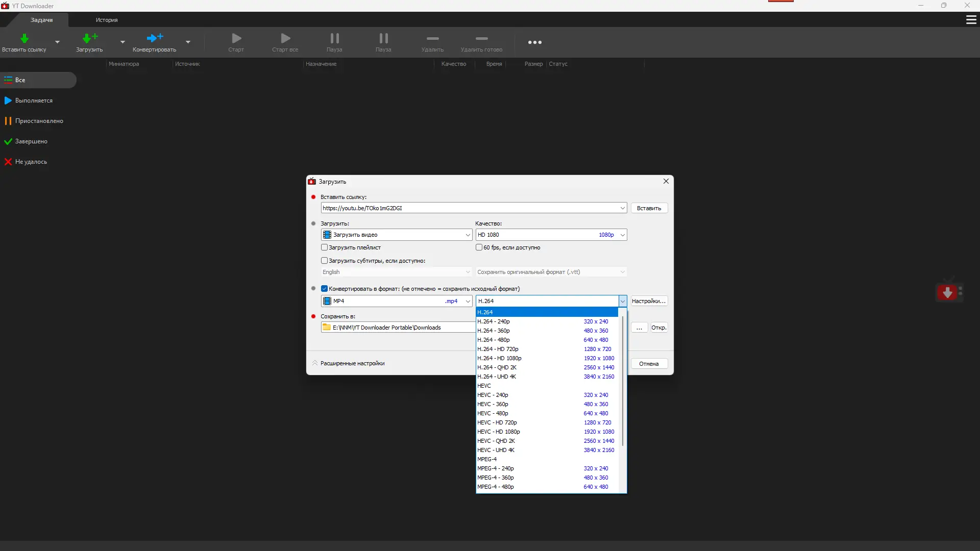
Task: Click the floating red download widget icon
Action: [x=948, y=292]
